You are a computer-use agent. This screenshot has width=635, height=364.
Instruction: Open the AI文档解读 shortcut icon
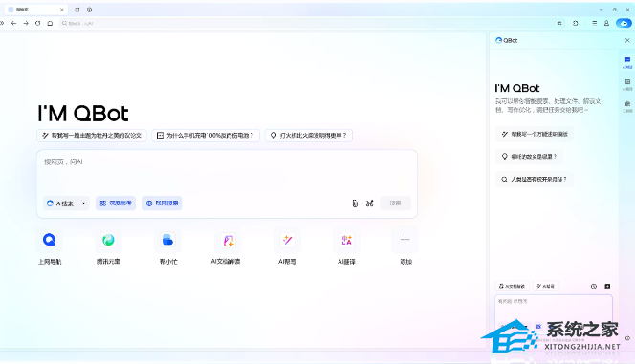[228, 240]
